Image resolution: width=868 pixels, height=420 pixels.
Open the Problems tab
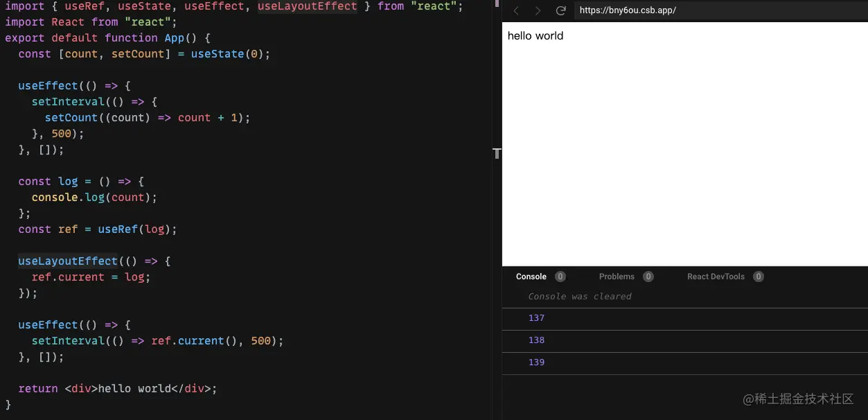[617, 277]
